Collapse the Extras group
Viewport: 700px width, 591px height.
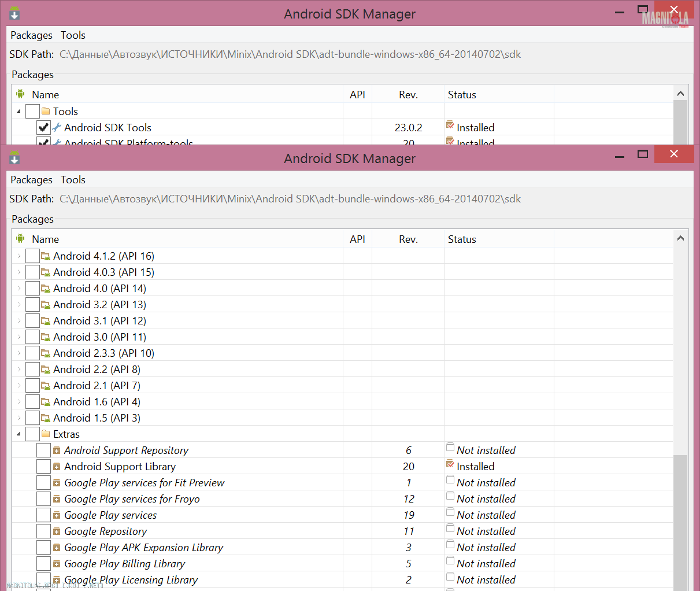tap(19, 434)
